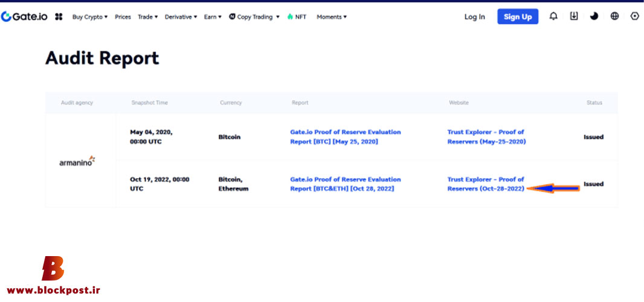
Task: Open the NFT menu item
Action: tap(300, 17)
